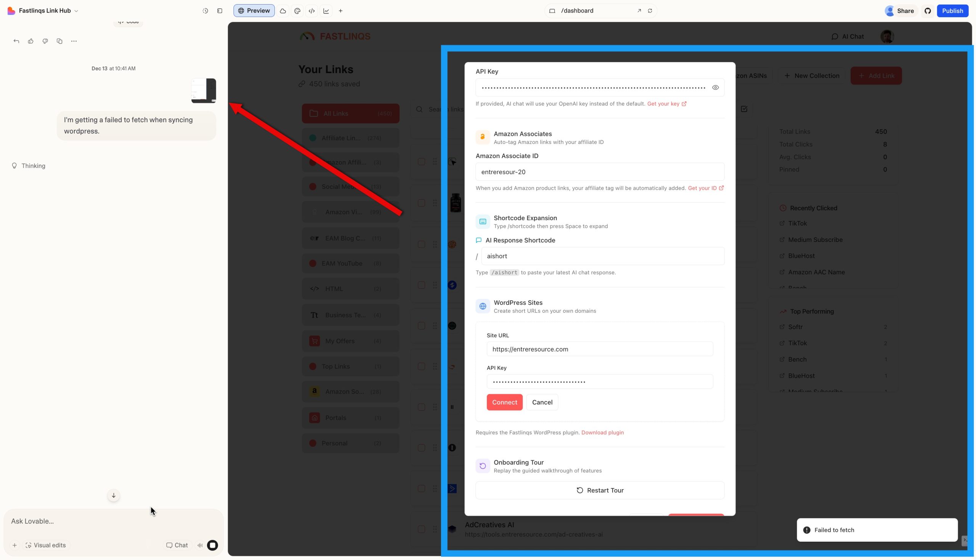This screenshot has width=976, height=560.
Task: Refresh the preview page
Action: coord(650,11)
